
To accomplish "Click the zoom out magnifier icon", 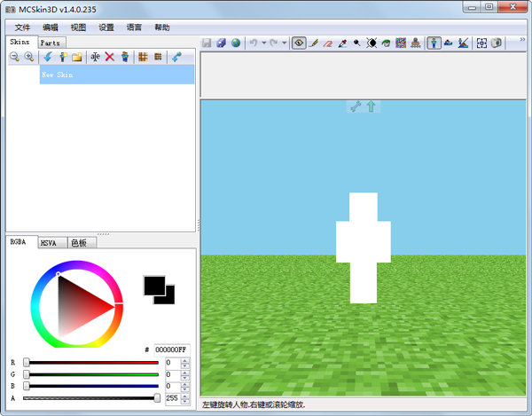I will click(15, 57).
